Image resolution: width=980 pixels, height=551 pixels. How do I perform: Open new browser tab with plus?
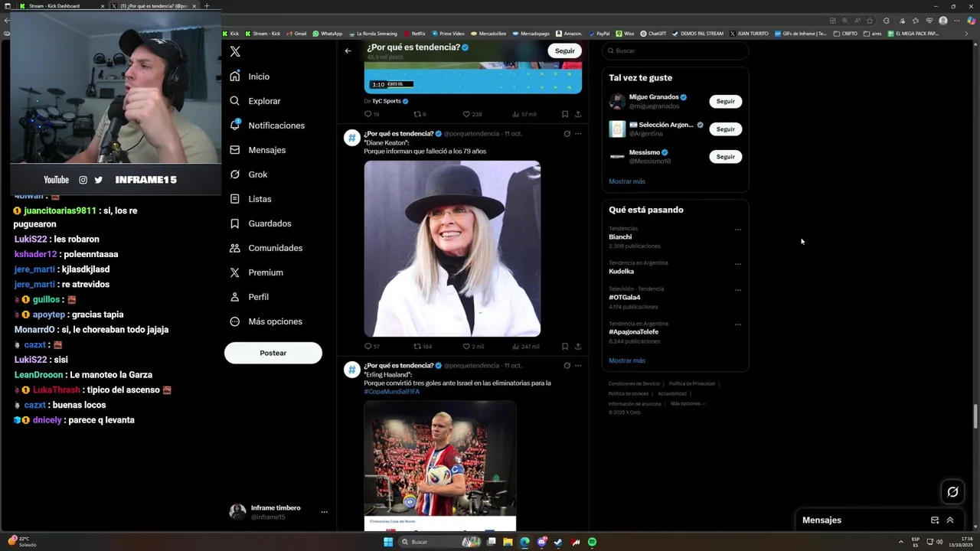pyautogui.click(x=206, y=6)
